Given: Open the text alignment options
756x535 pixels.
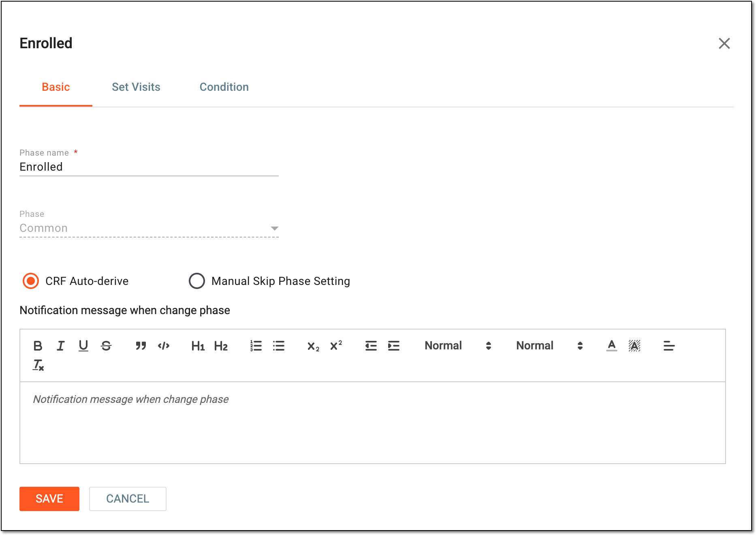Looking at the screenshot, I should pyautogui.click(x=669, y=346).
